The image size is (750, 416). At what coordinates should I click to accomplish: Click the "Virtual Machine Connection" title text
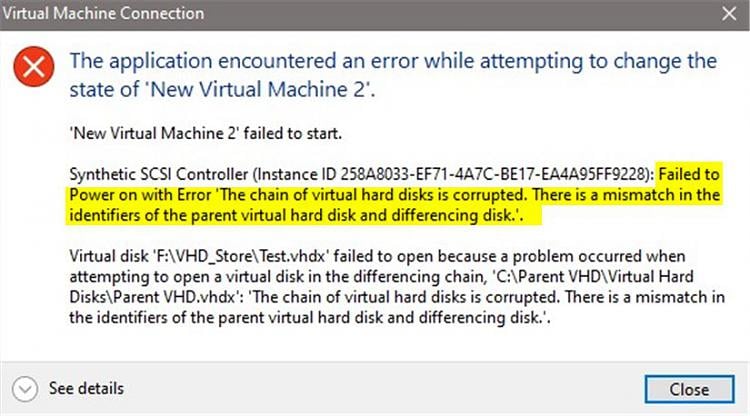(103, 13)
